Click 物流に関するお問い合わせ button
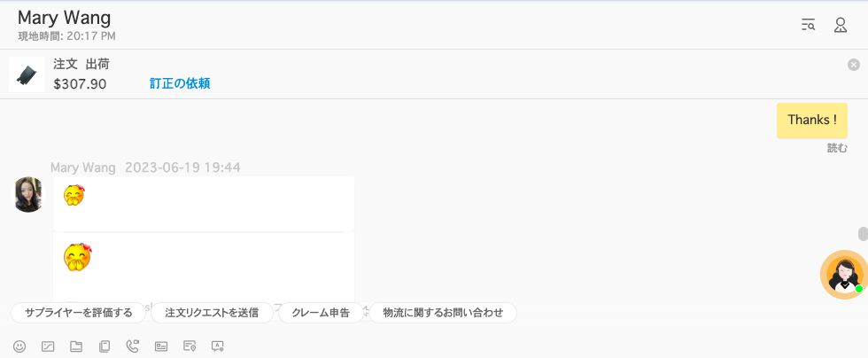This screenshot has width=868, height=358. click(443, 313)
